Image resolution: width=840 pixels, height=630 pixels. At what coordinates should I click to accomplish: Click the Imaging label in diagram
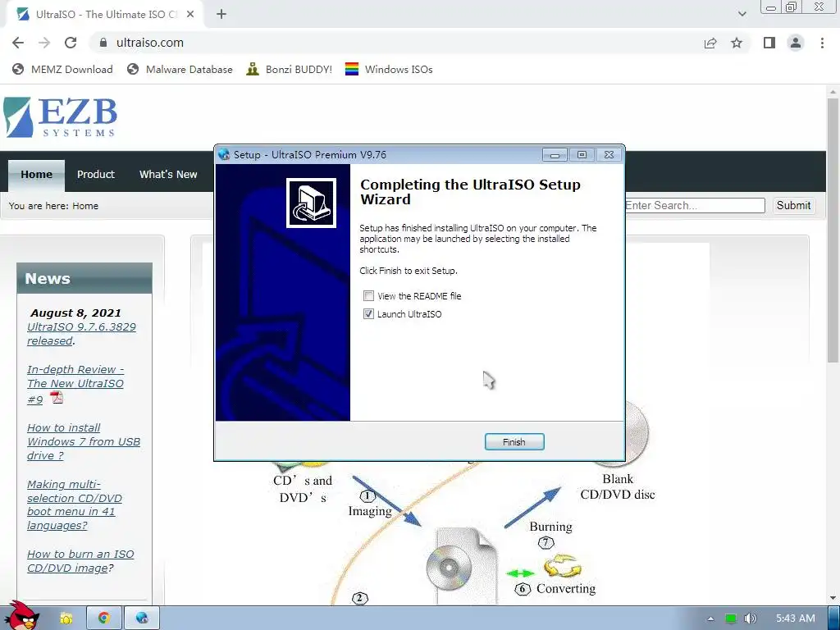(370, 511)
